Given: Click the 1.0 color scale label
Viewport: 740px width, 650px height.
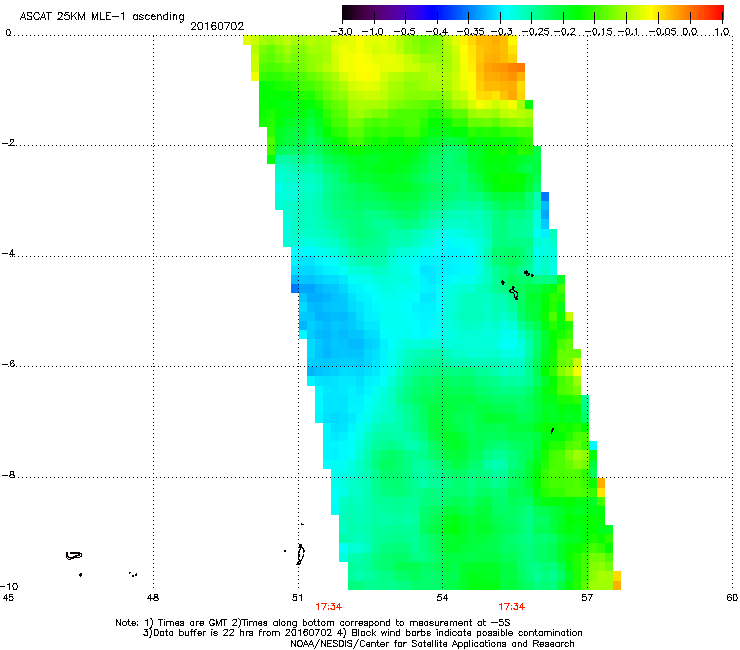Looking at the screenshot, I should [x=722, y=32].
